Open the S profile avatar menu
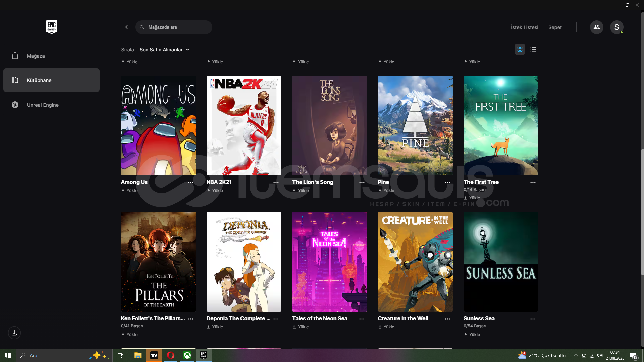The height and width of the screenshot is (362, 644). 616,27
